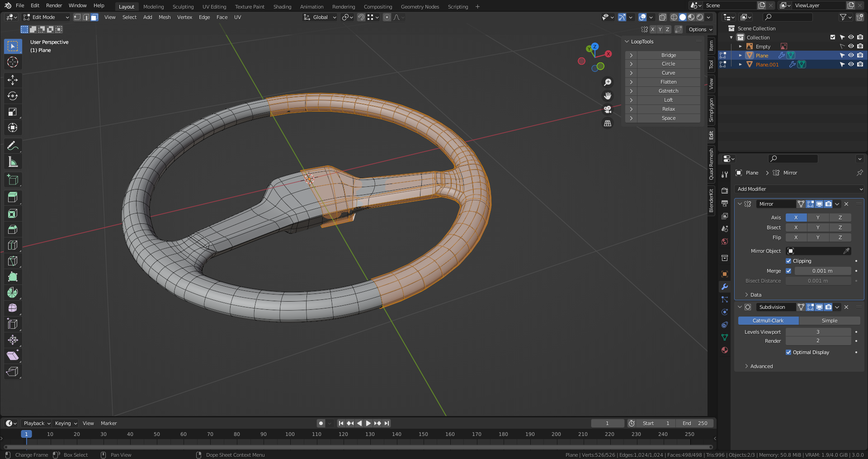
Task: Open the Add Modifier dropdown
Action: 799,189
